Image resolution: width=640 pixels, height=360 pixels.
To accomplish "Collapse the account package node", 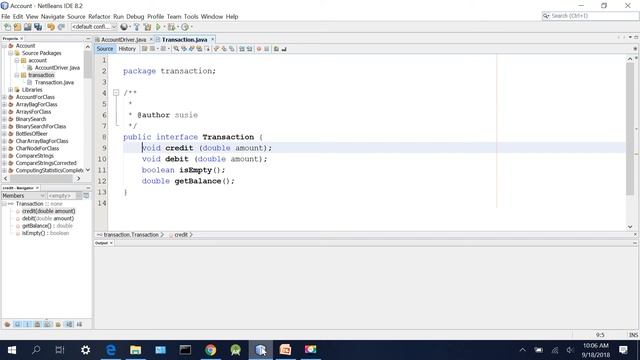I will tap(17, 60).
